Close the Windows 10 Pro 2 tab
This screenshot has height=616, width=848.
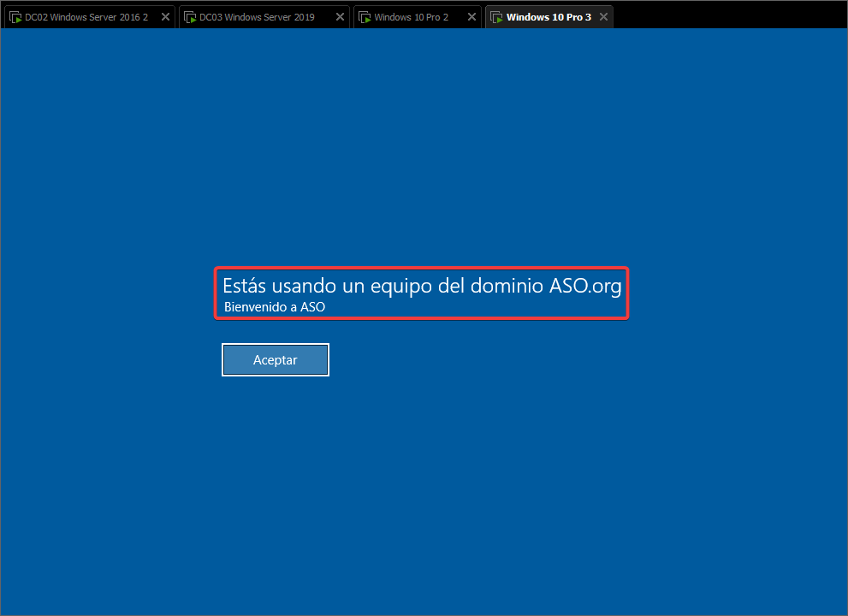point(471,17)
